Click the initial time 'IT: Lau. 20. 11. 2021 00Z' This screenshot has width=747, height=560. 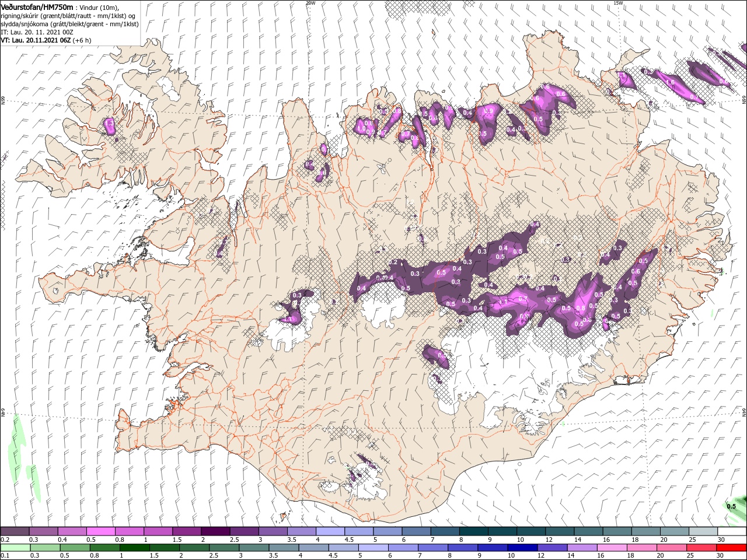tap(37, 32)
